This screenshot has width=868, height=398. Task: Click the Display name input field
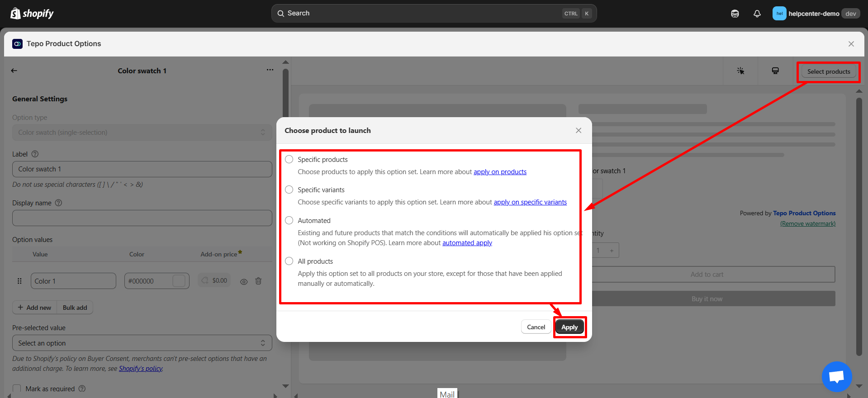tap(142, 218)
